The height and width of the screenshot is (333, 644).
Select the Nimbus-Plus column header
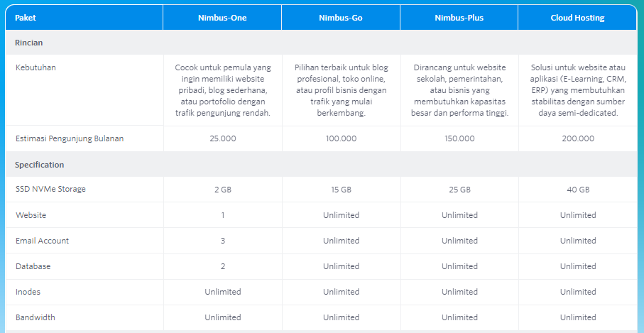click(x=459, y=18)
